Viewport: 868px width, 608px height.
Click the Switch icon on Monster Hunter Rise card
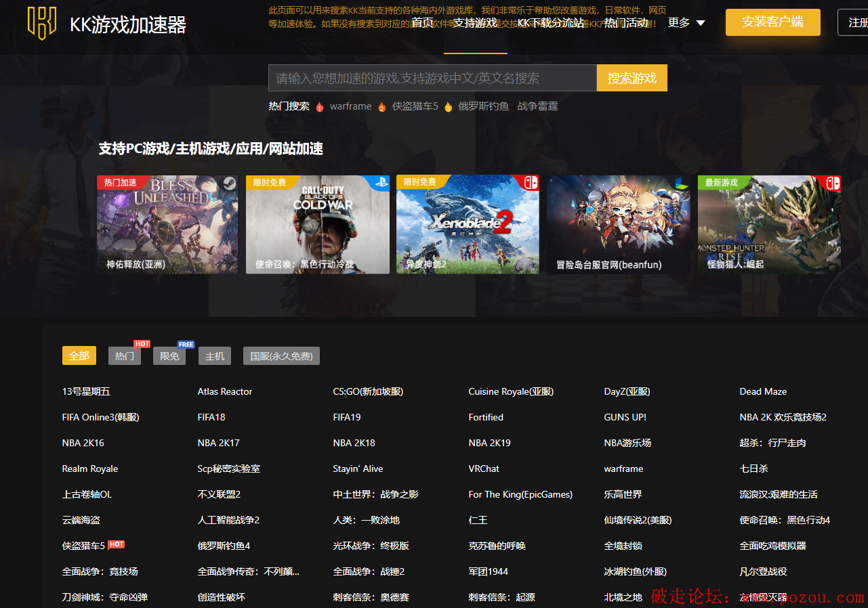pos(832,183)
